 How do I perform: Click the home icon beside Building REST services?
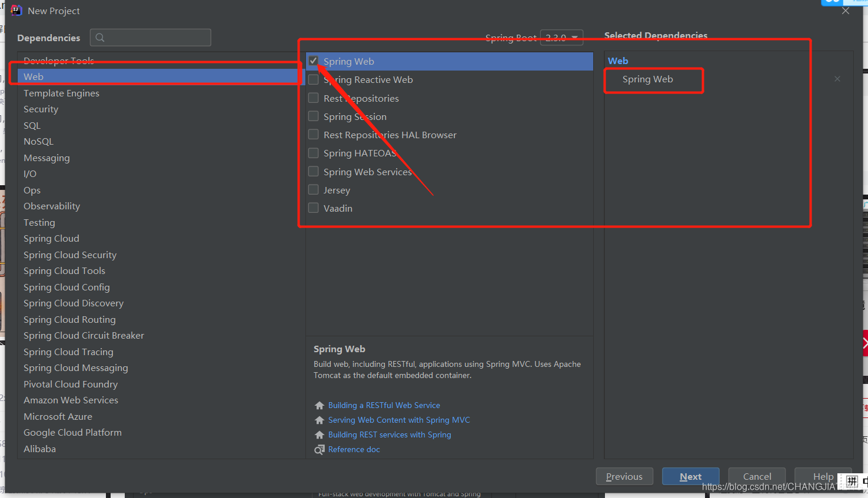click(x=320, y=435)
